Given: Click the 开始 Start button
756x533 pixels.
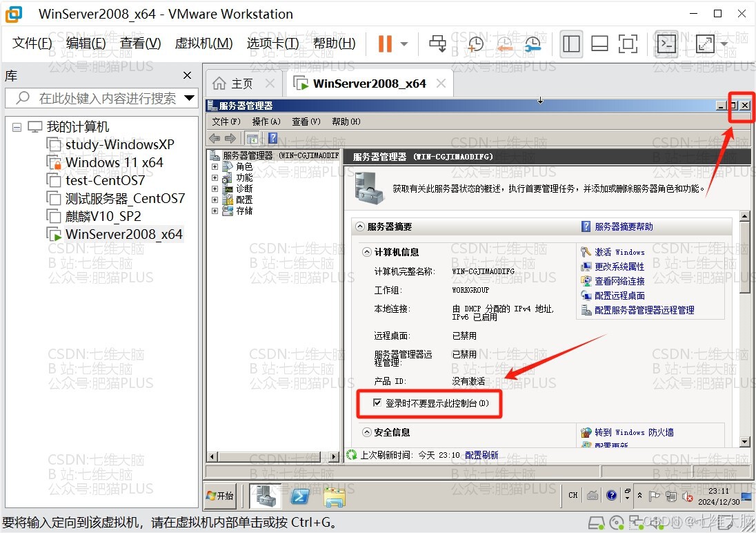Looking at the screenshot, I should [220, 496].
